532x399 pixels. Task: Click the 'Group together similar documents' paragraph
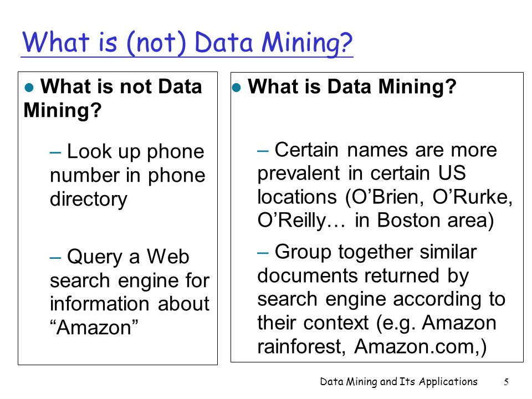[381, 299]
